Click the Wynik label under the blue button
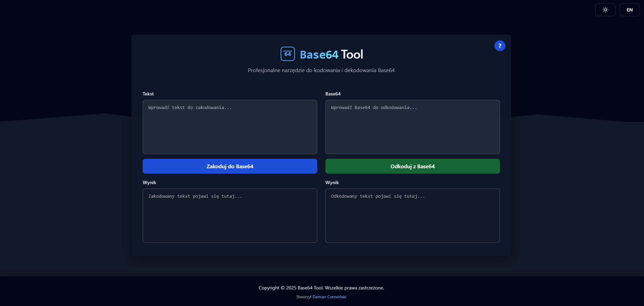Screen dimensions: 644x306 click(149, 182)
